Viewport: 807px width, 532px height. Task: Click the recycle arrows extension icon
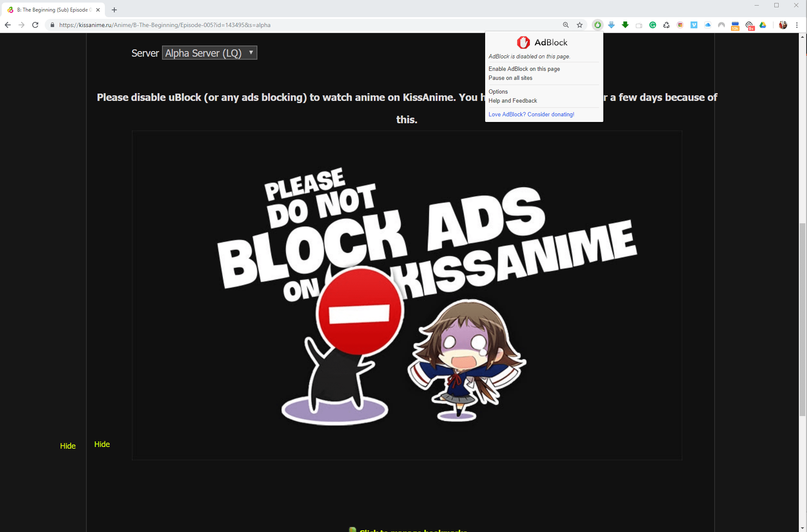click(666, 25)
